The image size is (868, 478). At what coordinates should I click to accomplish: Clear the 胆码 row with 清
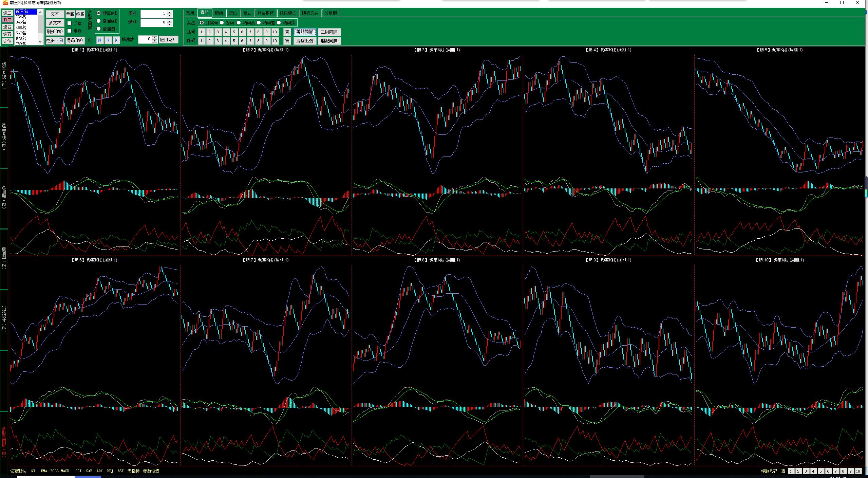click(287, 32)
